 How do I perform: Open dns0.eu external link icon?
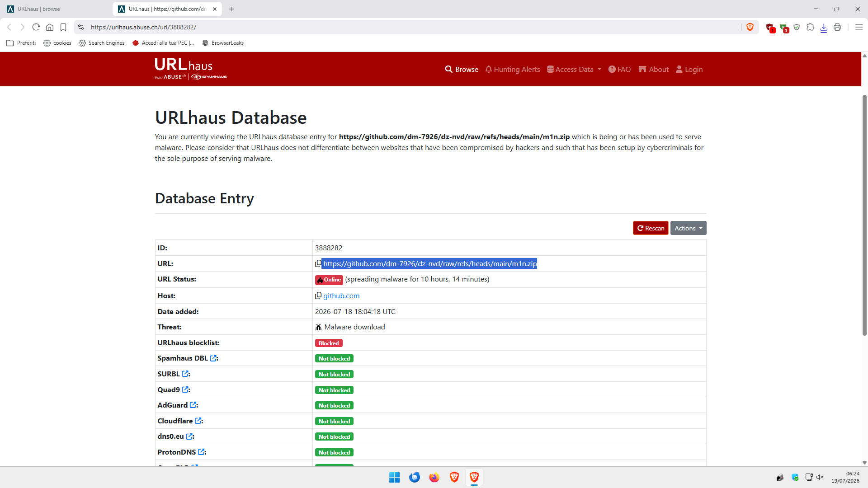189,436
